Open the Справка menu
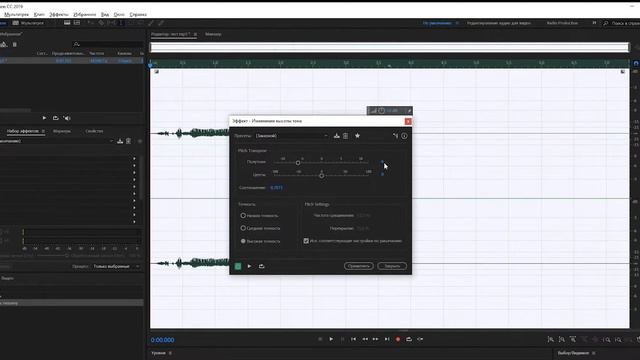The height and width of the screenshot is (360, 640). point(138,14)
